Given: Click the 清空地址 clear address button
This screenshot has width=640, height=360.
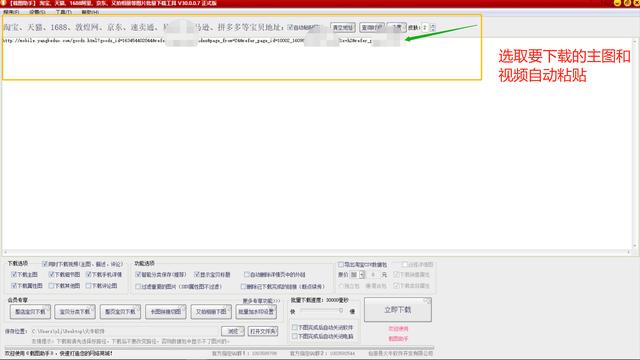Looking at the screenshot, I should tap(342, 27).
